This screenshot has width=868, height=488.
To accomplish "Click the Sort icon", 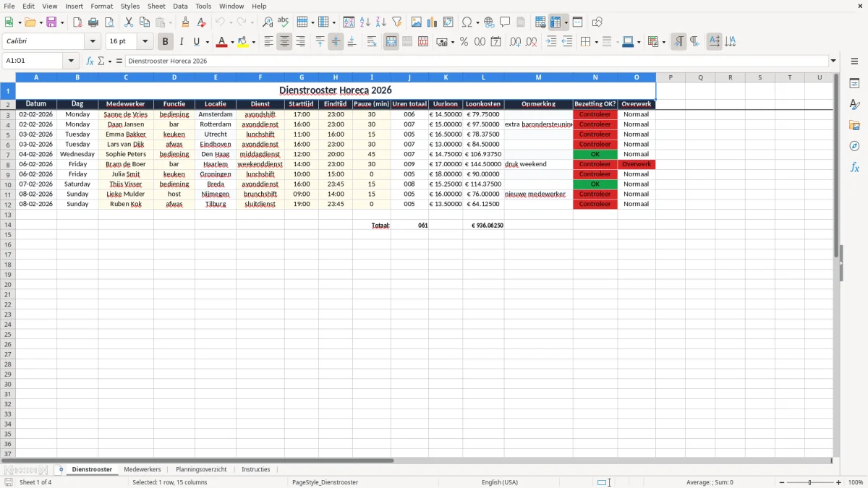I will pos(349,22).
